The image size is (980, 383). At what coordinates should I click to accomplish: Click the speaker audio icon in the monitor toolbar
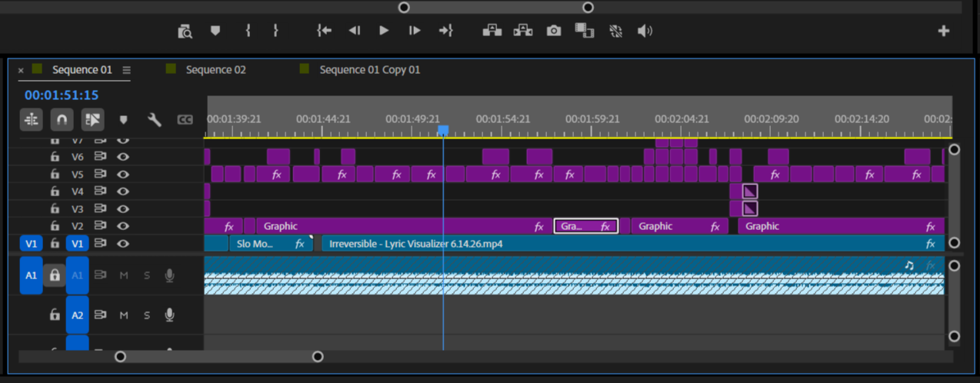[645, 31]
